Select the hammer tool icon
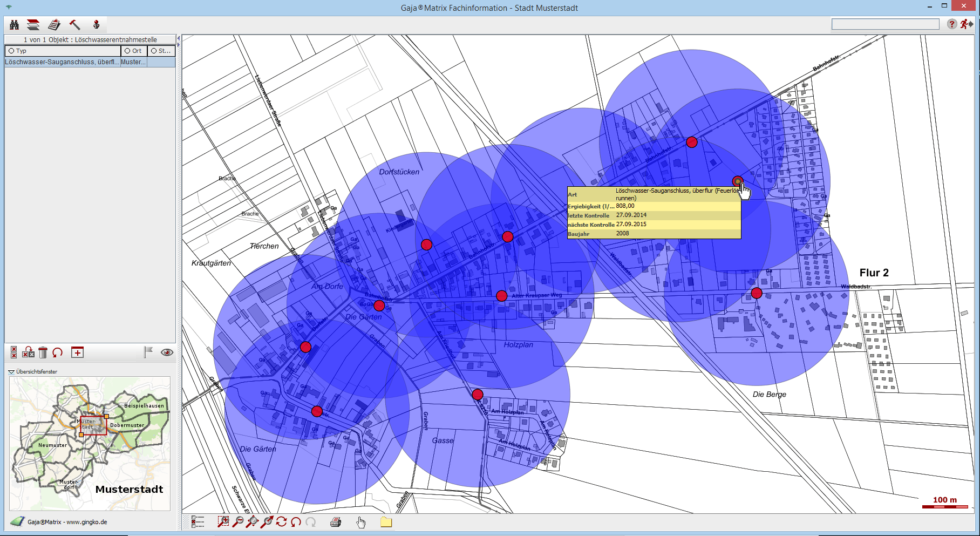The image size is (980, 536). coord(74,25)
